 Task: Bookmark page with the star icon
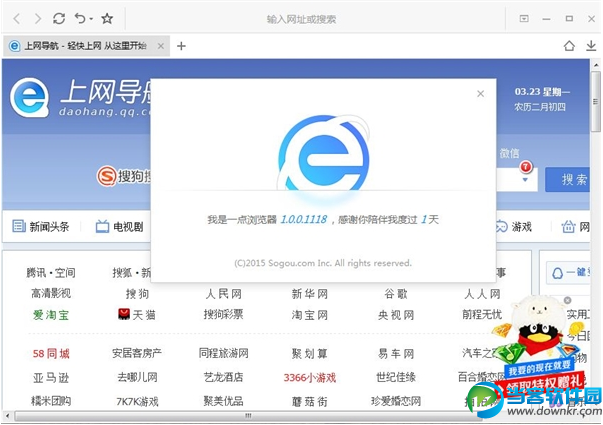[x=107, y=18]
